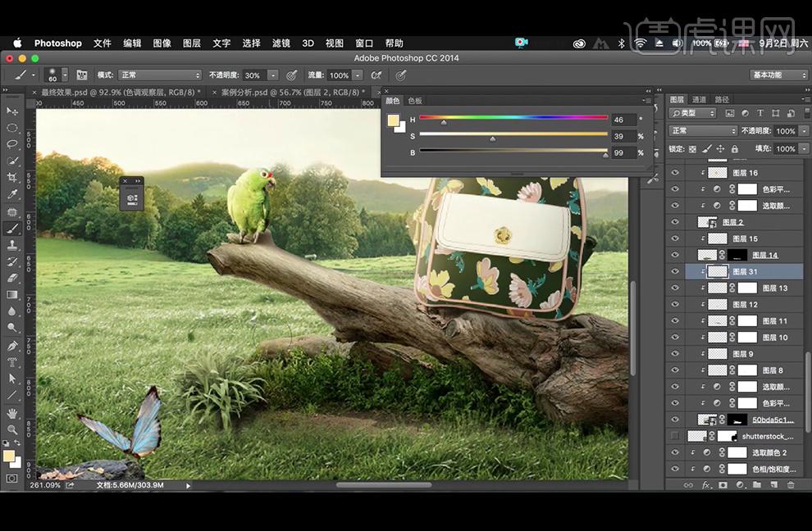Select the Eraser tool
The height and width of the screenshot is (531, 812).
12,278
